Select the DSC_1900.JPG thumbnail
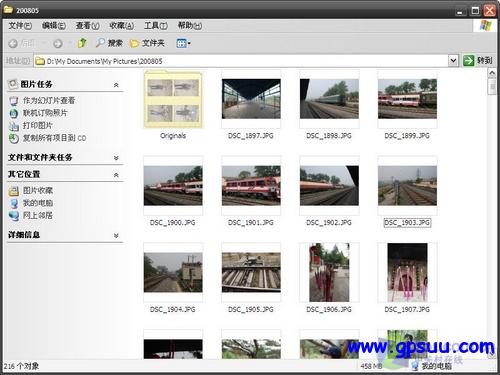The width and height of the screenshot is (500, 375). click(173, 186)
